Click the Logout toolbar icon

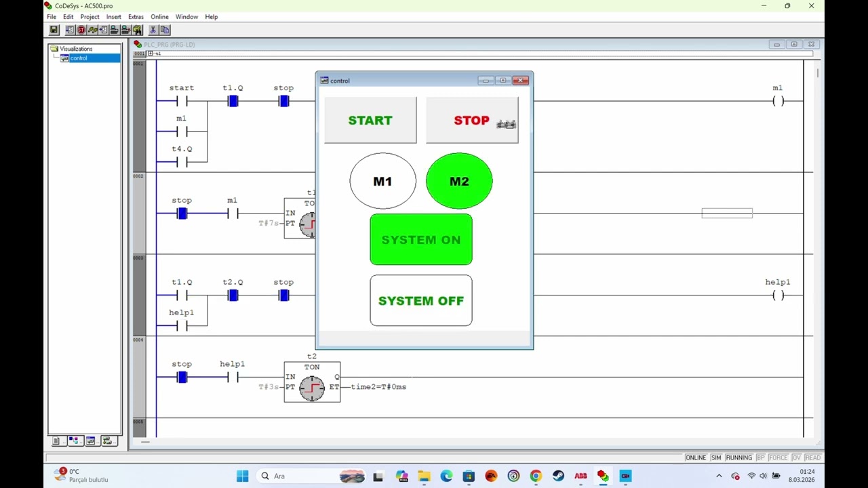(x=126, y=30)
